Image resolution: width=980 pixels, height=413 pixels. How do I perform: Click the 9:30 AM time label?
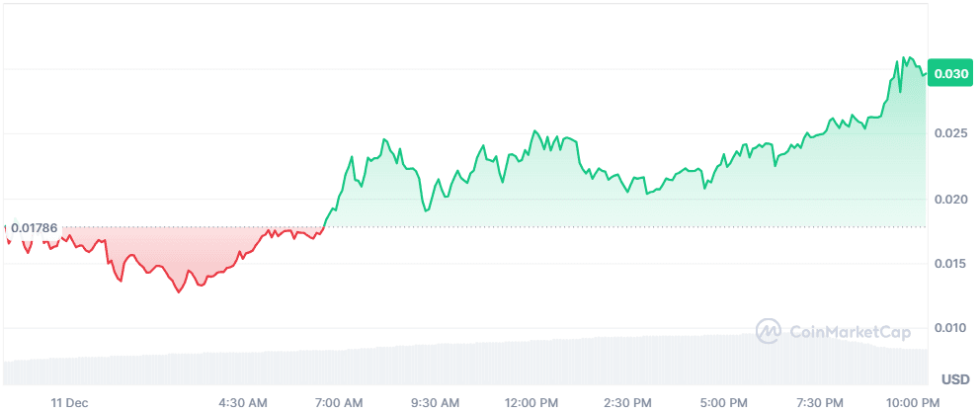(x=435, y=402)
